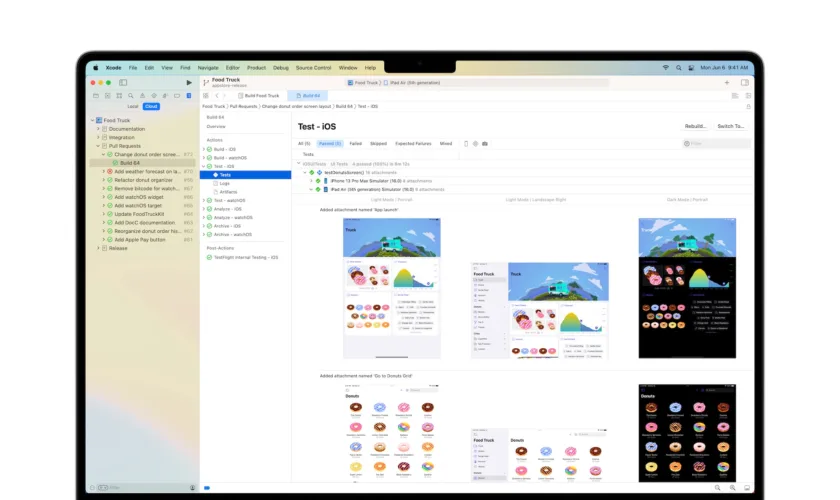This screenshot has height=500, width=840.
Task: Click the test results Filter field
Action: click(716, 144)
